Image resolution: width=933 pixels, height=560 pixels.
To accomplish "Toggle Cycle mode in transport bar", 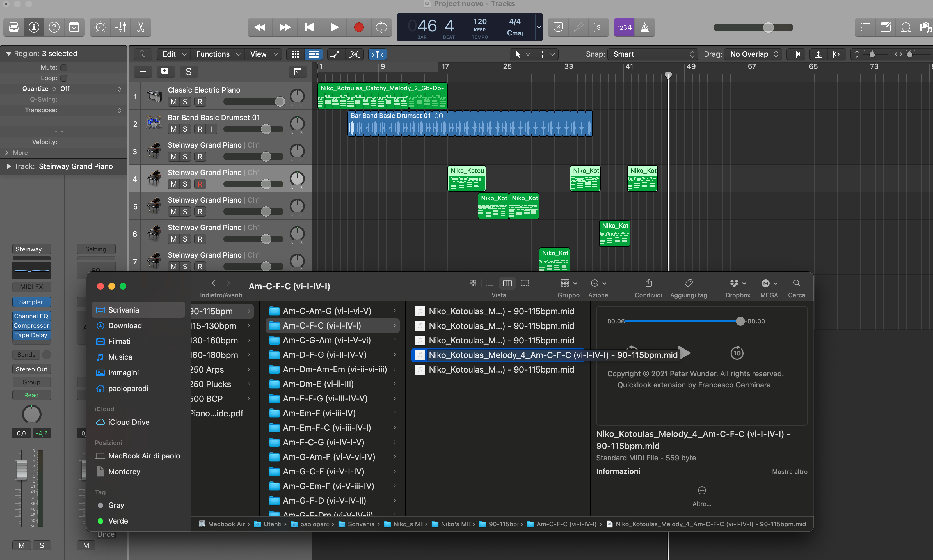I will tap(381, 27).
